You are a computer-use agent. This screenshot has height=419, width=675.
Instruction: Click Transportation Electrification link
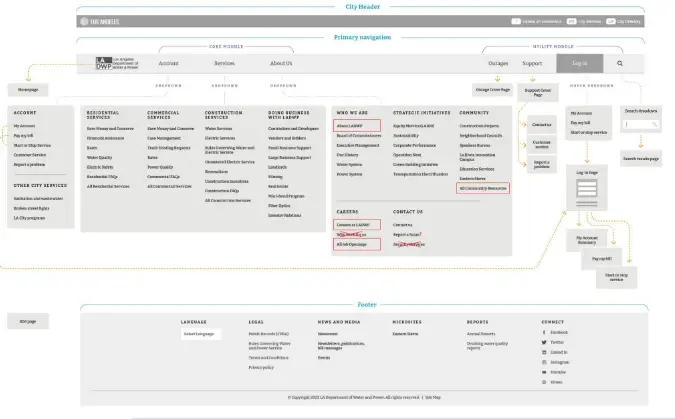[x=421, y=174]
